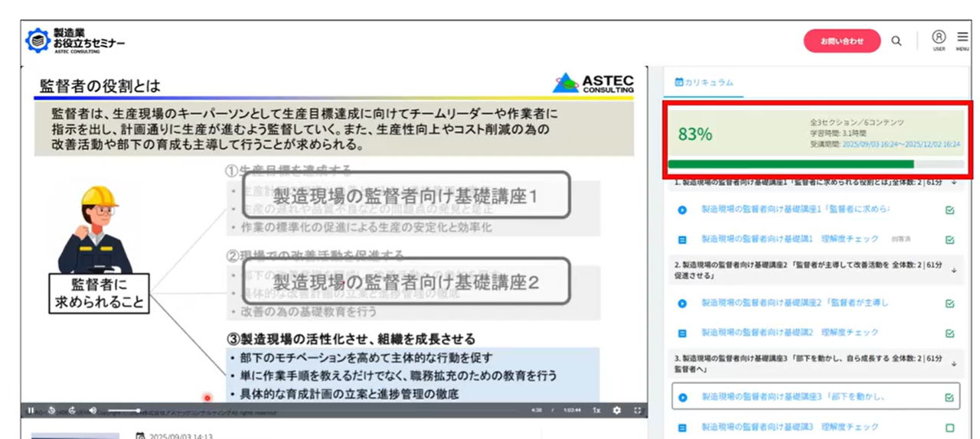Click the 製造業お役立ちセミナー logo
This screenshot has width=980, height=439.
coord(74,41)
